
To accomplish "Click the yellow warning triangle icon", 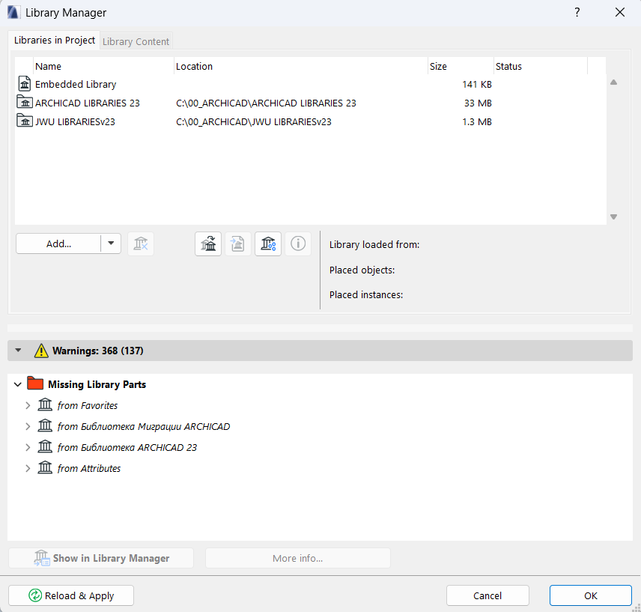I will pos(41,351).
